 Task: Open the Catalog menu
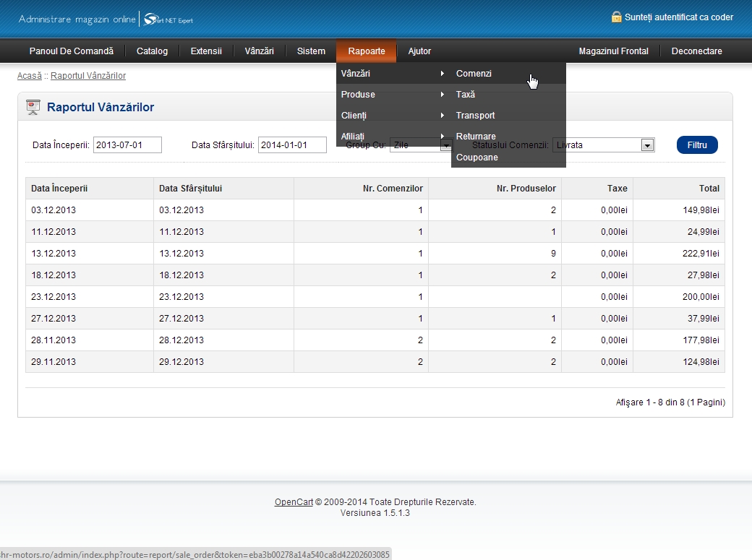152,51
